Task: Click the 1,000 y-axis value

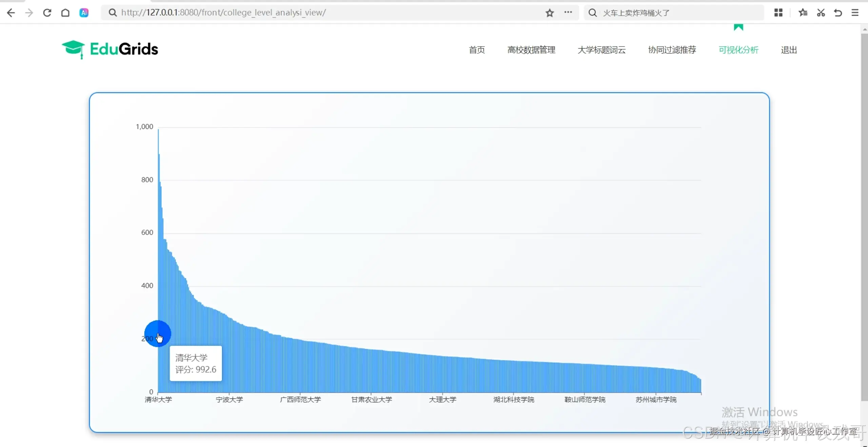Action: [144, 127]
